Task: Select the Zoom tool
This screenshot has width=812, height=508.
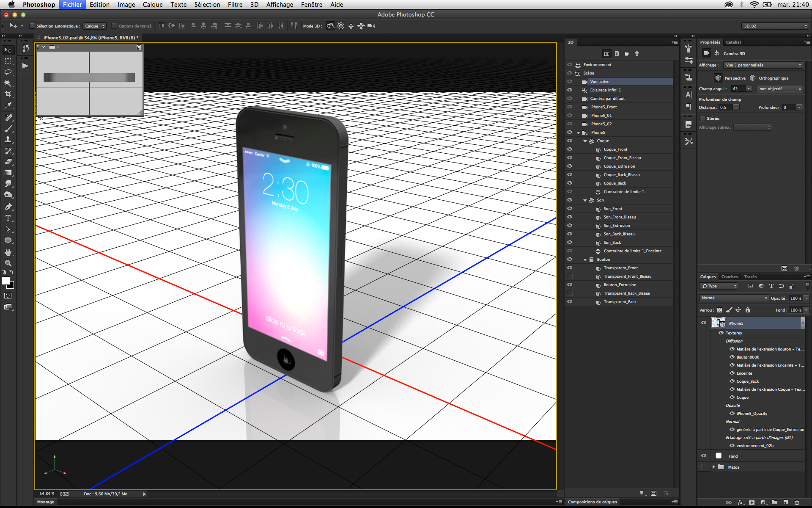Action: point(8,263)
